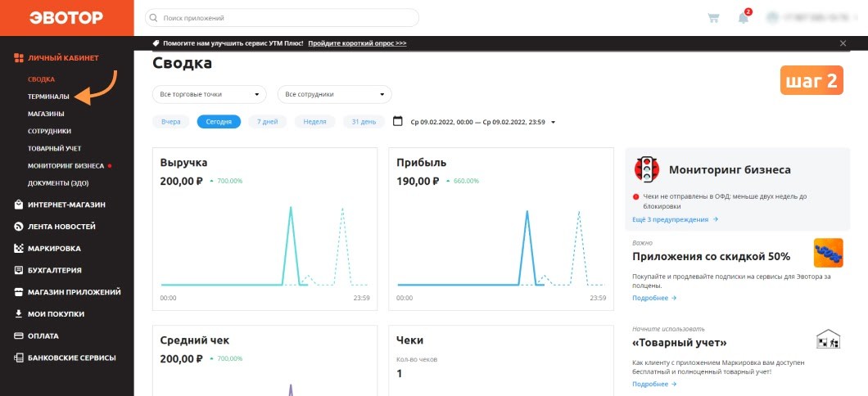Select the Вчера period chip
This screenshot has width=868, height=396.
click(x=170, y=122)
